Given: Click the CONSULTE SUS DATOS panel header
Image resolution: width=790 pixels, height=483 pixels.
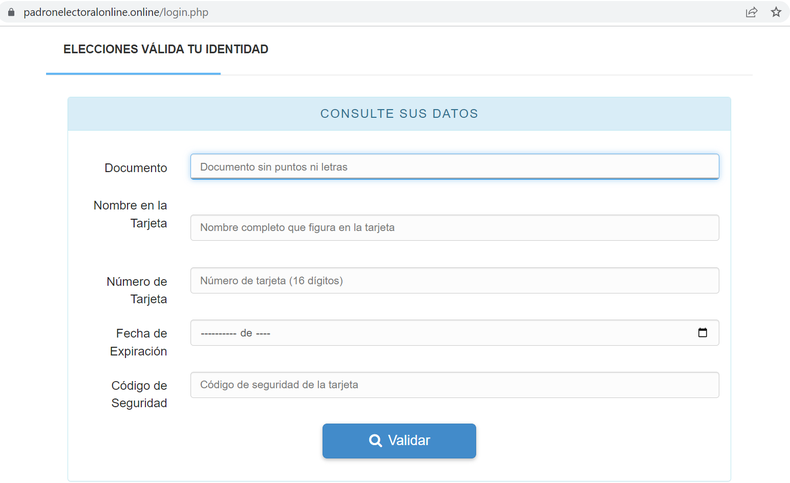Looking at the screenshot, I should pos(399,114).
